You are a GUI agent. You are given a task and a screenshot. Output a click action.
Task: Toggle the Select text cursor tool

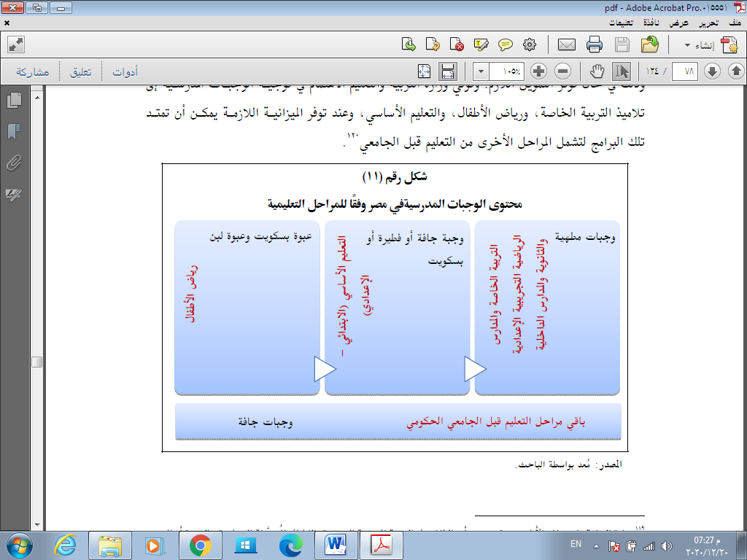[622, 71]
